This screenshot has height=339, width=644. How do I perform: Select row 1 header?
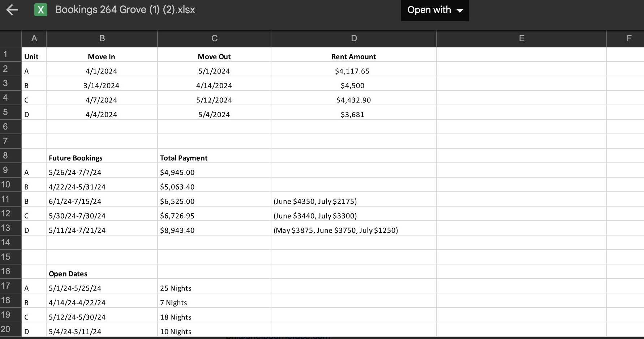pyautogui.click(x=10, y=54)
